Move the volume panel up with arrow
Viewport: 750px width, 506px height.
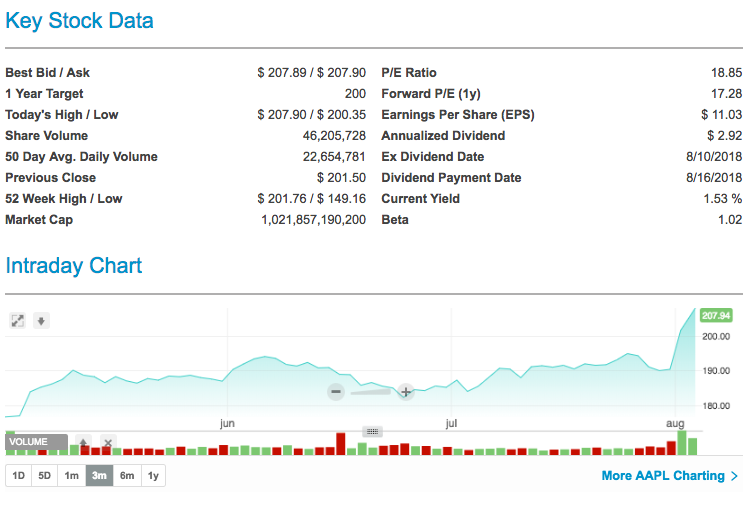(x=83, y=442)
